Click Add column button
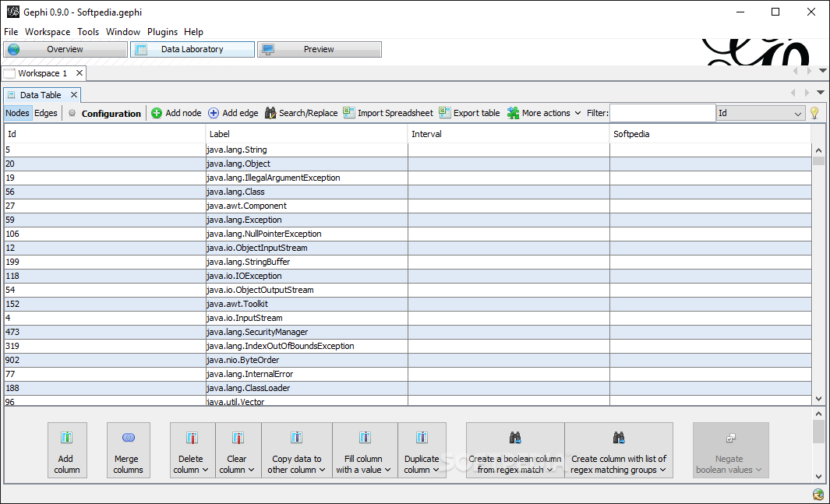Viewport: 830px width, 504px height. (x=67, y=450)
